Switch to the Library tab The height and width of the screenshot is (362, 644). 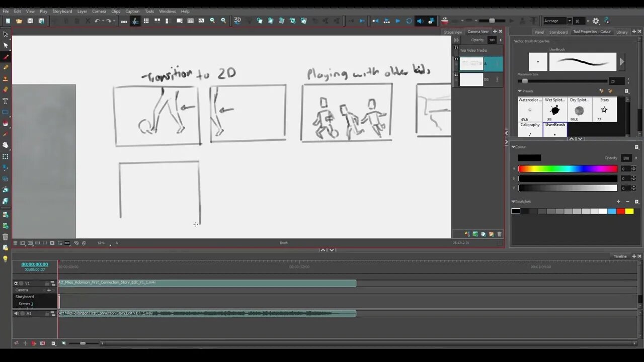coord(622,32)
